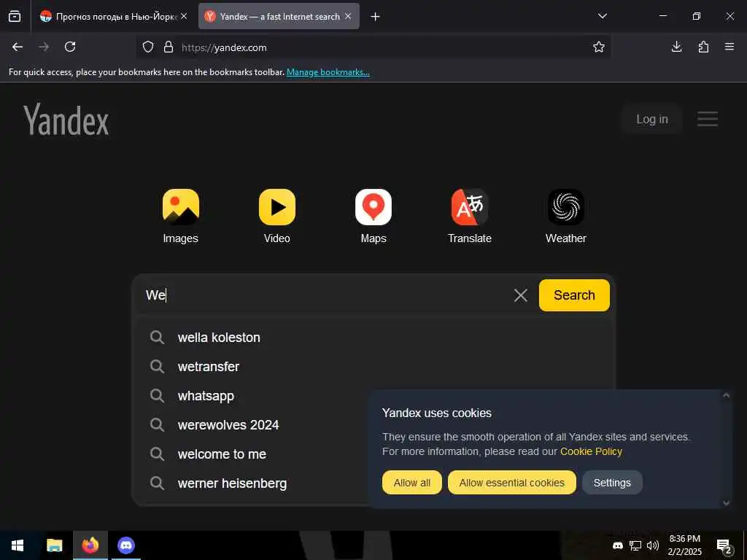
Task: Open Windows Start menu
Action: (18, 545)
